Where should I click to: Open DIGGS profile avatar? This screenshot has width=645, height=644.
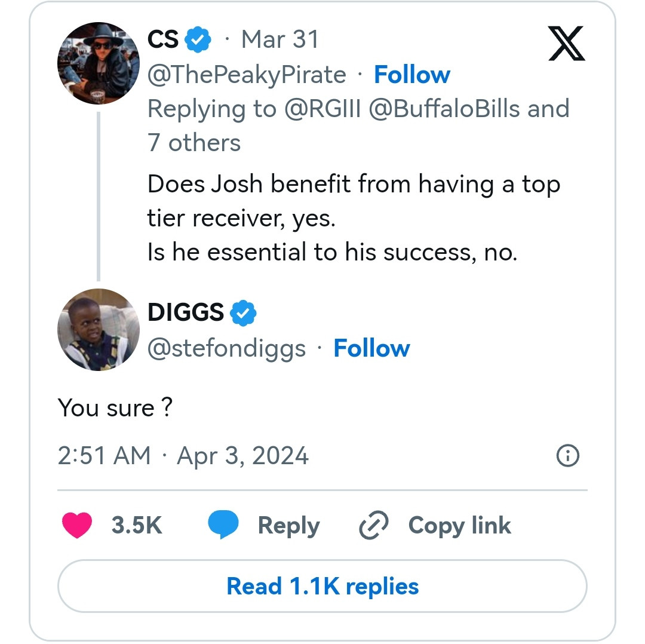click(99, 330)
